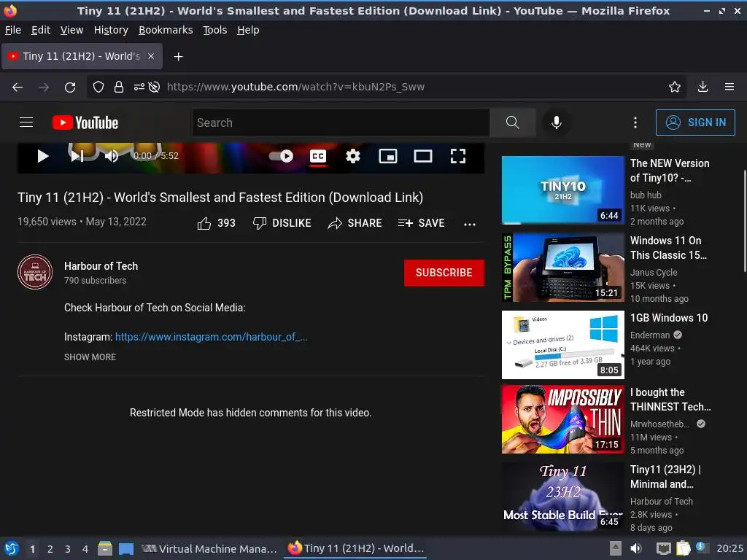This screenshot has width=747, height=560.
Task: Open the View menu
Action: coord(71,30)
